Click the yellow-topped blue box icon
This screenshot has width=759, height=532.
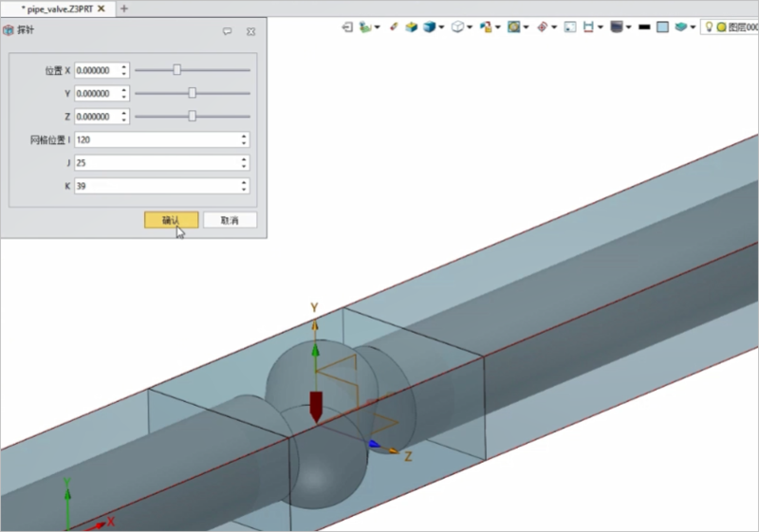pos(411,28)
